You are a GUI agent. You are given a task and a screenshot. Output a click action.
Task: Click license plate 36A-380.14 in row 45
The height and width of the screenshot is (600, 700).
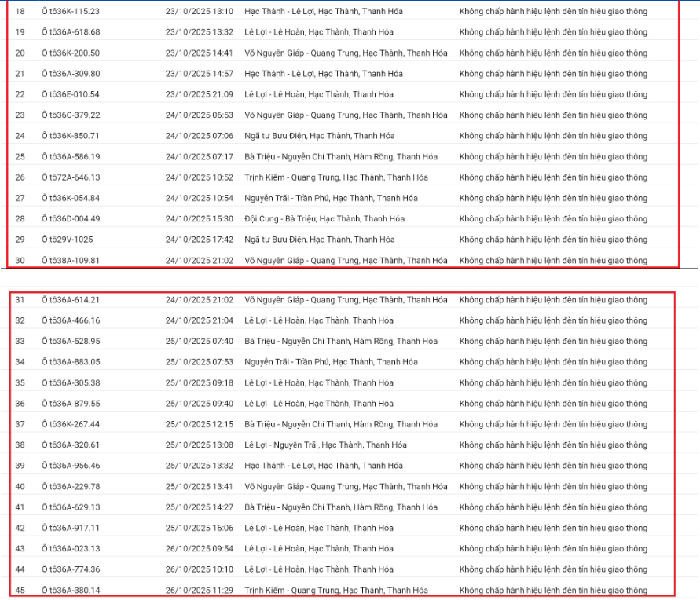(x=71, y=591)
